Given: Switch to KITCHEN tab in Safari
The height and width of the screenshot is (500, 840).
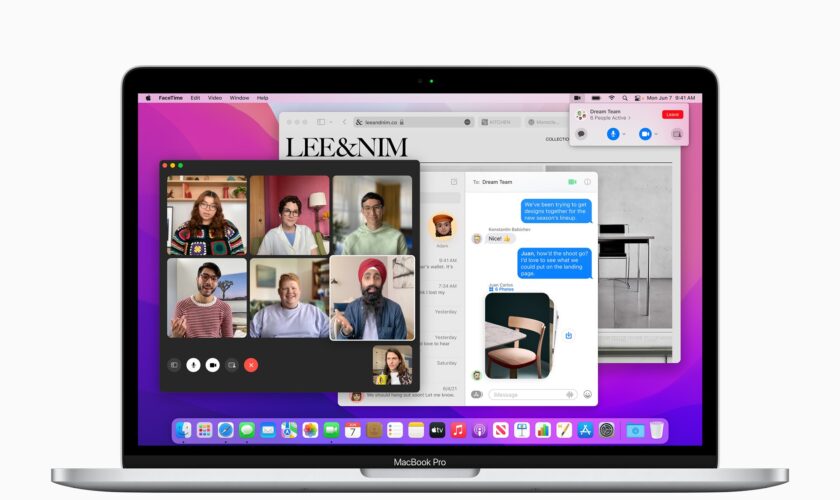Looking at the screenshot, I should click(x=498, y=122).
